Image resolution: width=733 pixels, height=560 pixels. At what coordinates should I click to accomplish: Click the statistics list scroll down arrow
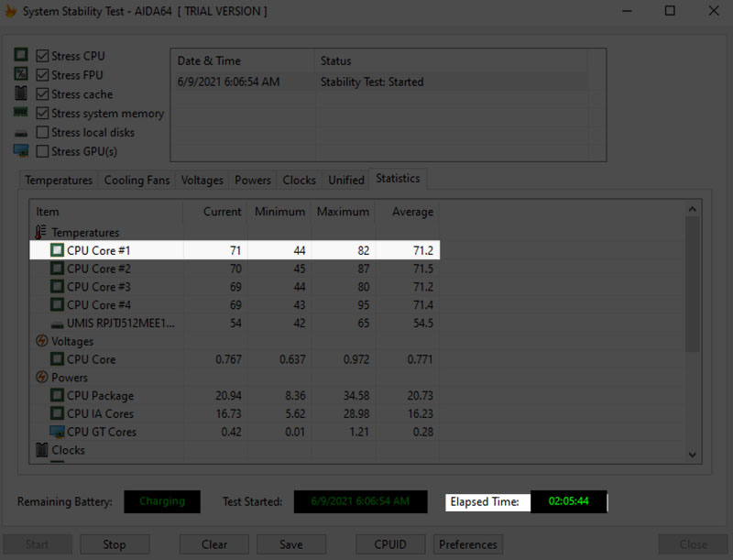pos(693,455)
